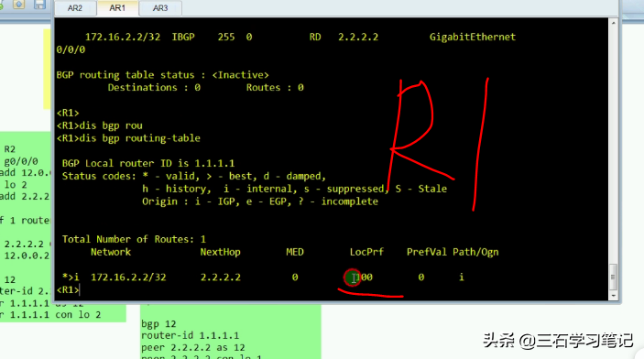Click the NextHop column header
Screen dimensions: 644x359
click(x=220, y=252)
